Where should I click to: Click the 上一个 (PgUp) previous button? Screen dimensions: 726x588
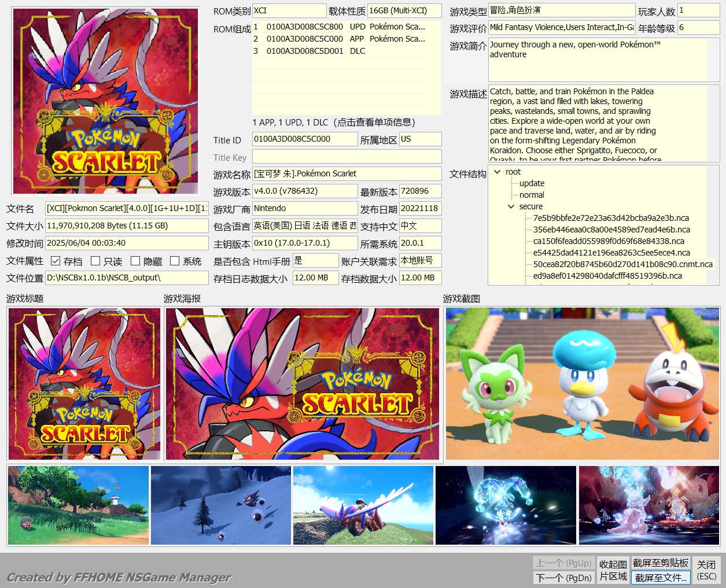point(563,563)
